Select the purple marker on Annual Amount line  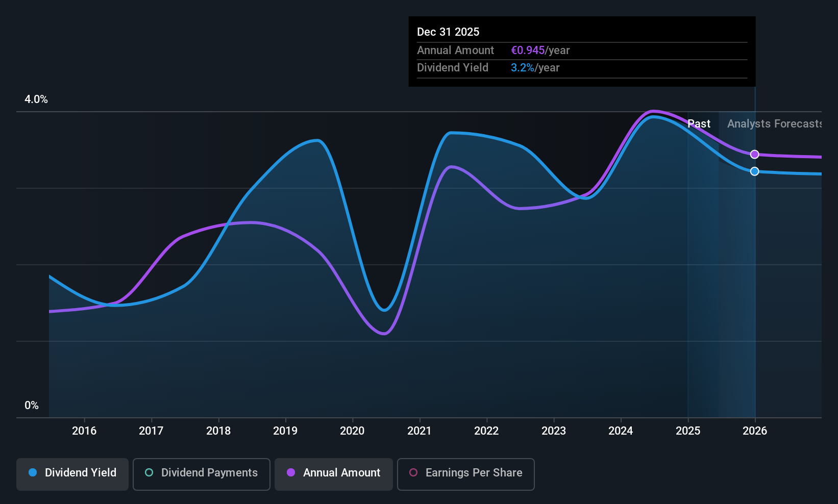(754, 155)
